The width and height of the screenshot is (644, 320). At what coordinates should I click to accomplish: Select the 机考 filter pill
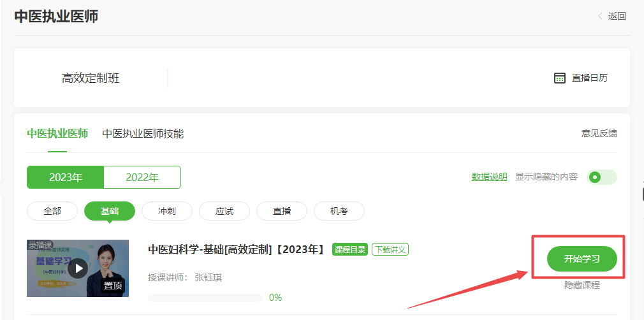coord(339,211)
